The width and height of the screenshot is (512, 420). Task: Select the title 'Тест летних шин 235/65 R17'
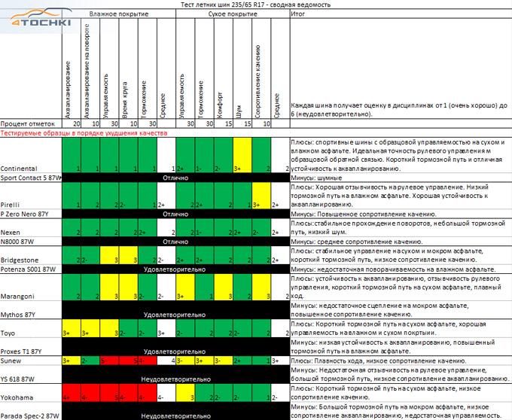[x=256, y=5]
